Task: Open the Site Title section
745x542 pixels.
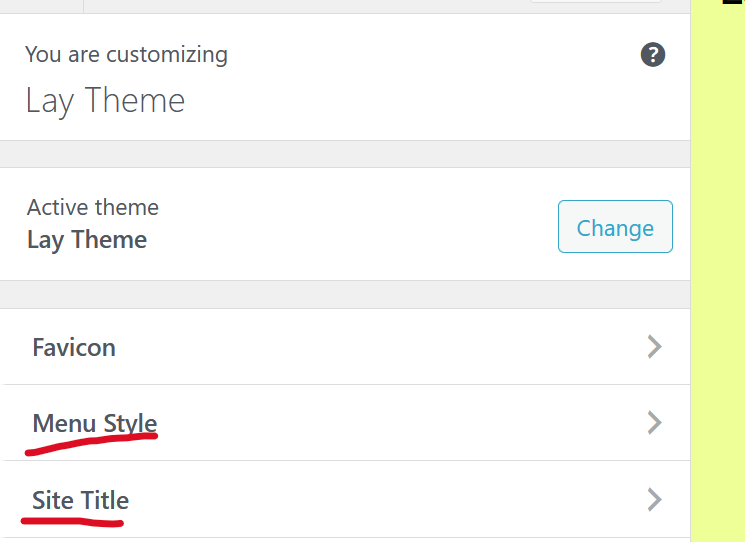Action: pos(81,499)
